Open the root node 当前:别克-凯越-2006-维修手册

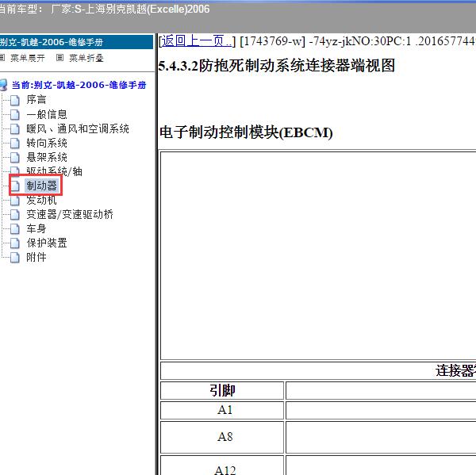[x=79, y=85]
